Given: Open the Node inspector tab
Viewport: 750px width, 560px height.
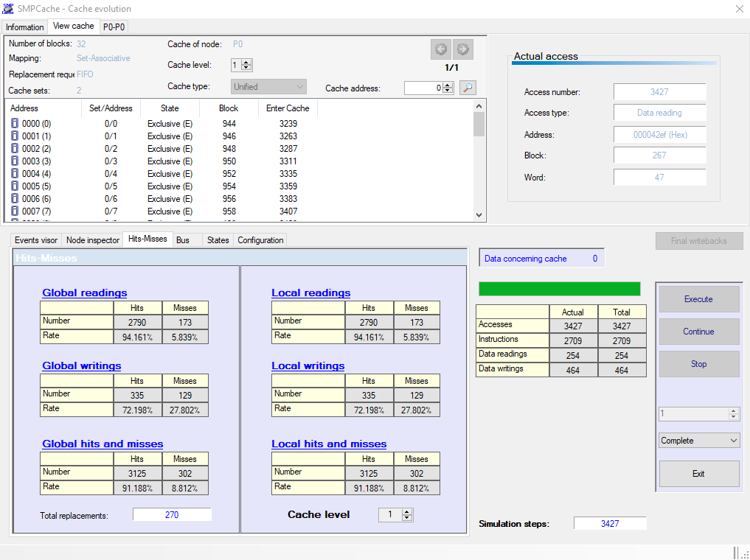Looking at the screenshot, I should point(93,240).
